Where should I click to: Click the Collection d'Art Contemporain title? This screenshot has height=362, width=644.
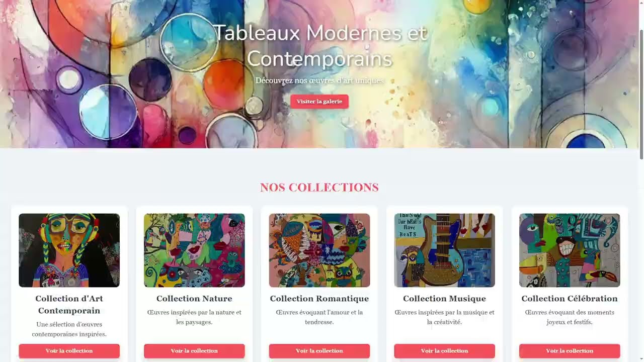[x=69, y=305]
